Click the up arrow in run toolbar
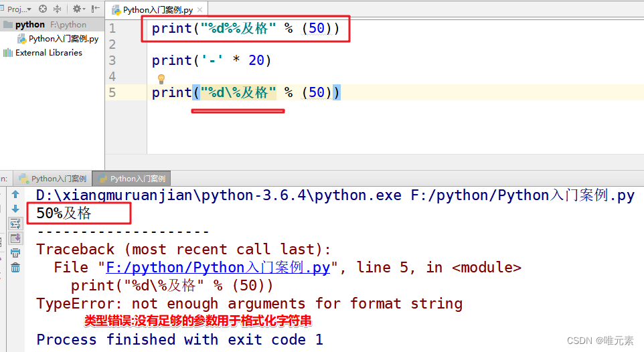The width and height of the screenshot is (644, 352). click(15, 194)
